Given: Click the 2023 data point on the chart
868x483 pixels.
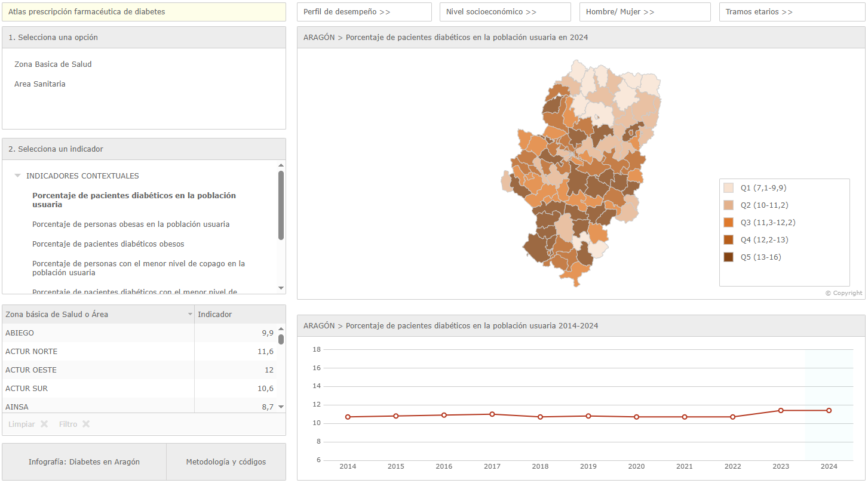Looking at the screenshot, I should (x=781, y=410).
